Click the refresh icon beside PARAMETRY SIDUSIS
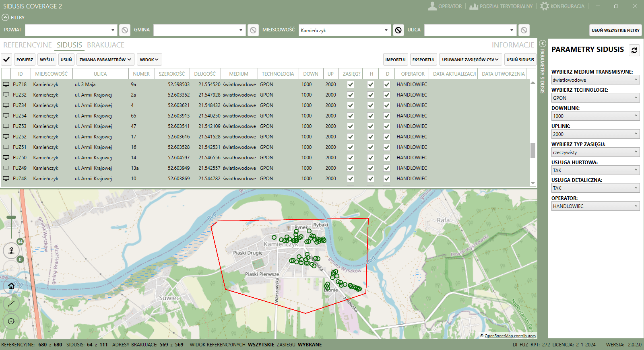This screenshot has height=350, width=644. 634,50
